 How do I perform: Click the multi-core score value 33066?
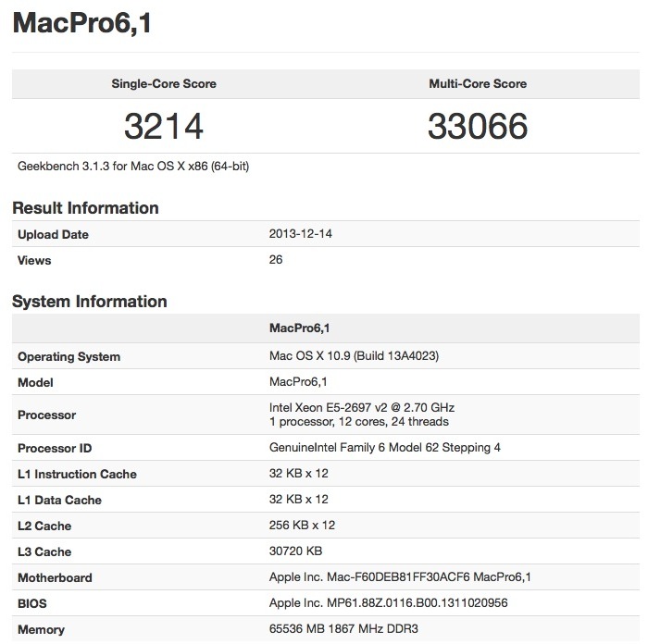[x=478, y=126]
